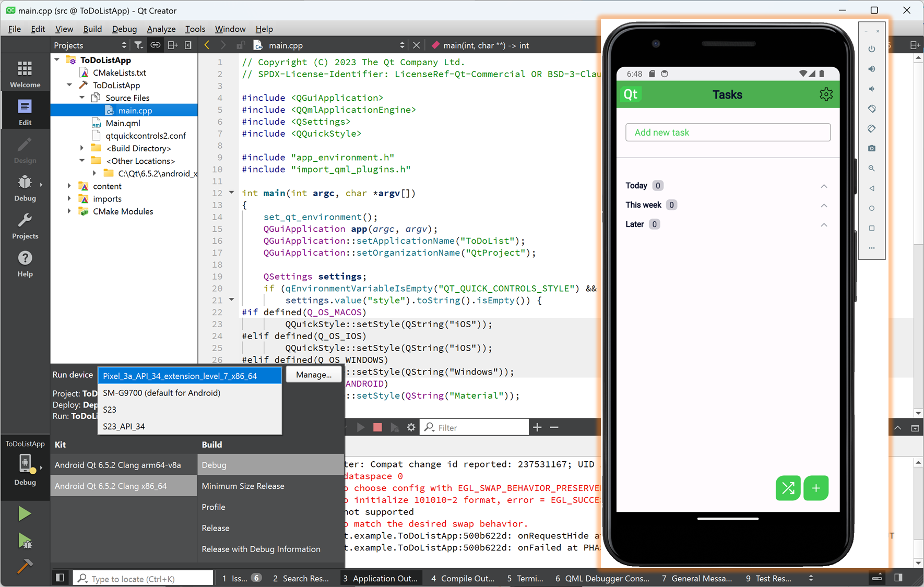The image size is (924, 587).
Task: Toggle synchronize with editor link icon
Action: pos(156,45)
